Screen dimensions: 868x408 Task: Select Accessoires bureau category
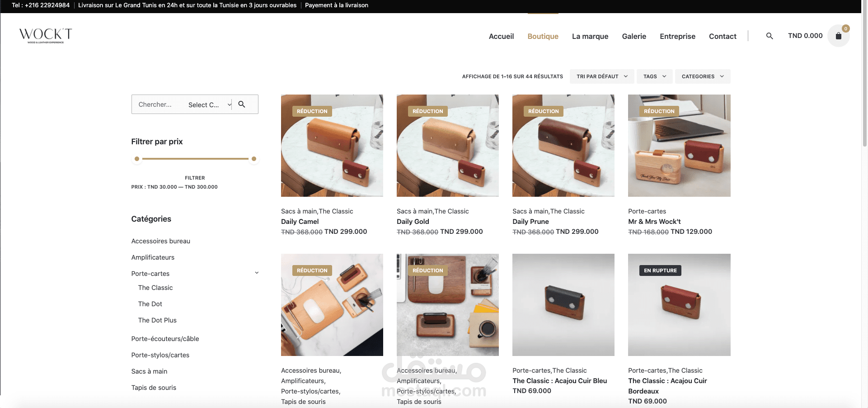161,241
